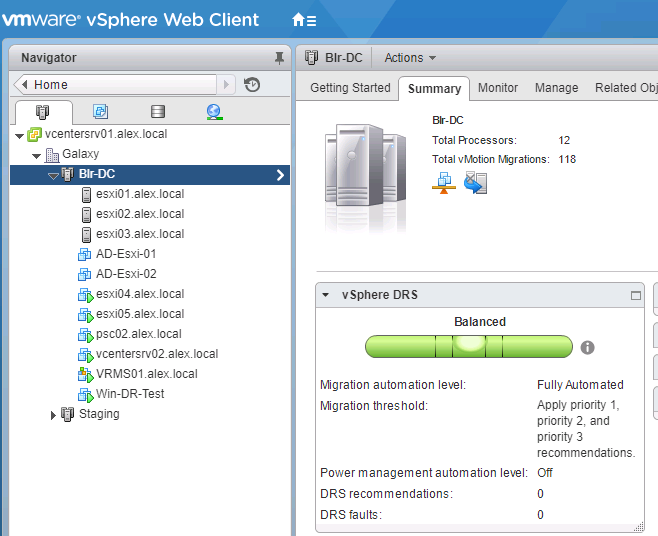Click the migrate VM icon in Summary
658x536 pixels.
(476, 182)
